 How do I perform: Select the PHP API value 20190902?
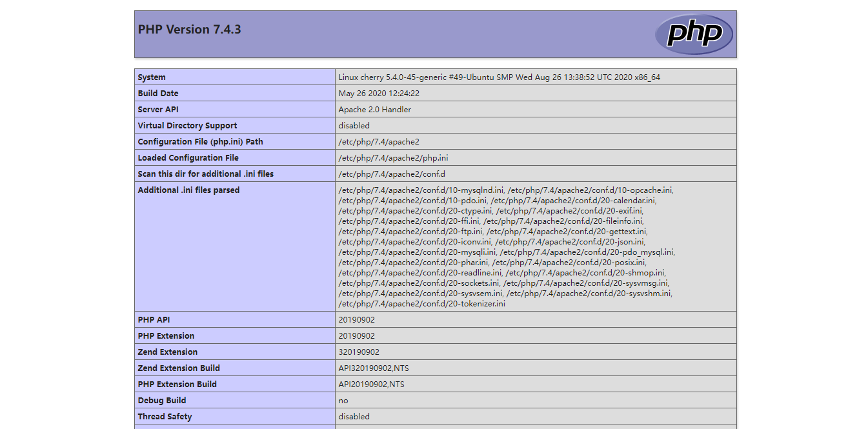pyautogui.click(x=357, y=320)
